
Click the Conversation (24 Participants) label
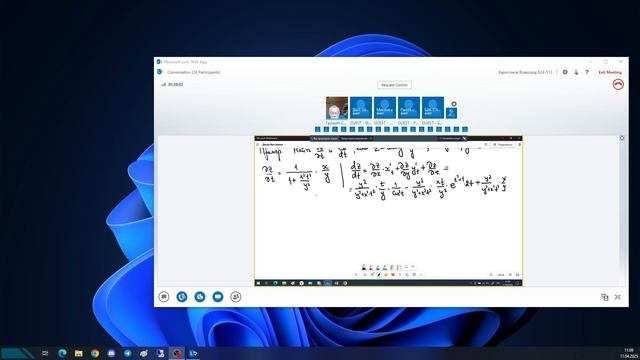[193, 72]
